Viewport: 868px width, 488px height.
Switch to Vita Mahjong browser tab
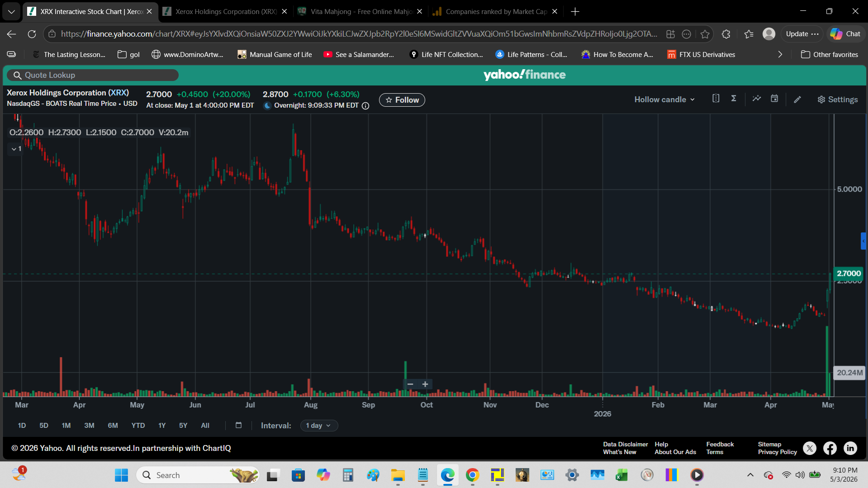point(360,12)
